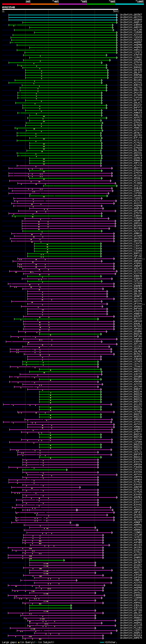This screenshot has height=644, width=146.
Task: Select the UniRef100_Q8L9Y7 label
Action: pos(131,72)
